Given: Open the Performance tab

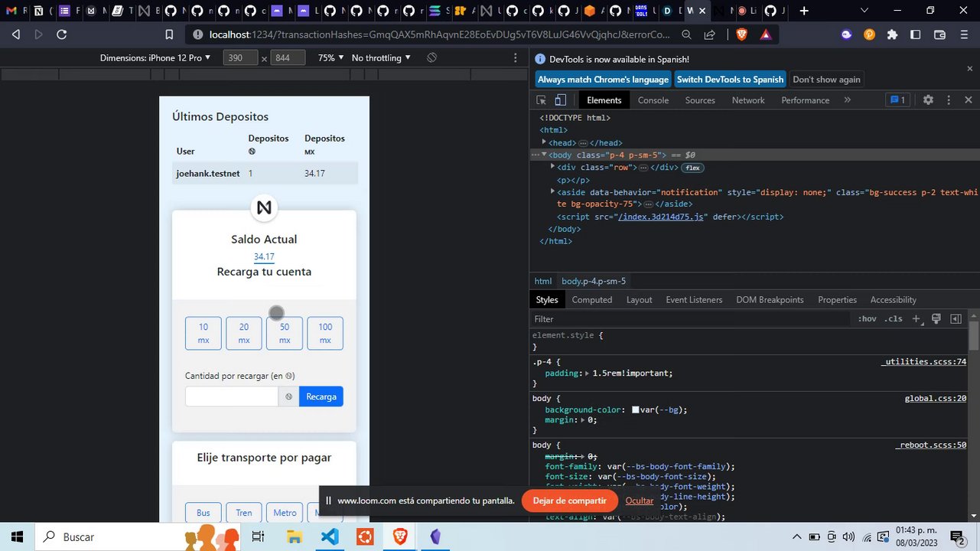Looking at the screenshot, I should pos(806,100).
